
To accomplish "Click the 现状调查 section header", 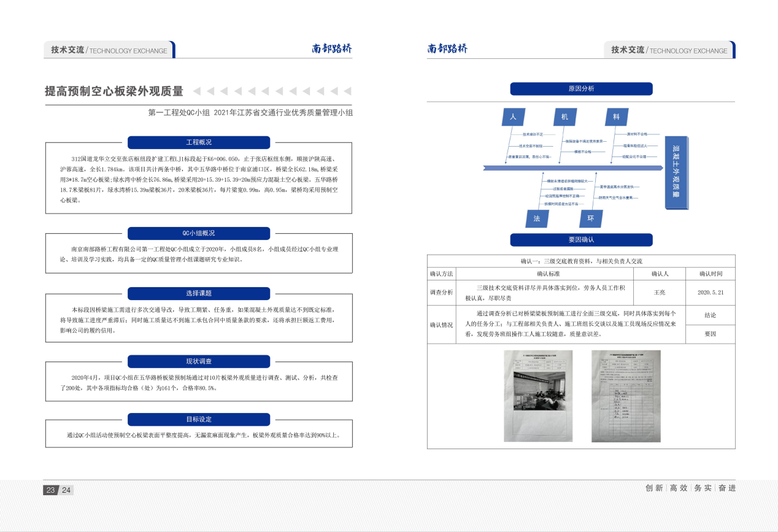I will 199,361.
